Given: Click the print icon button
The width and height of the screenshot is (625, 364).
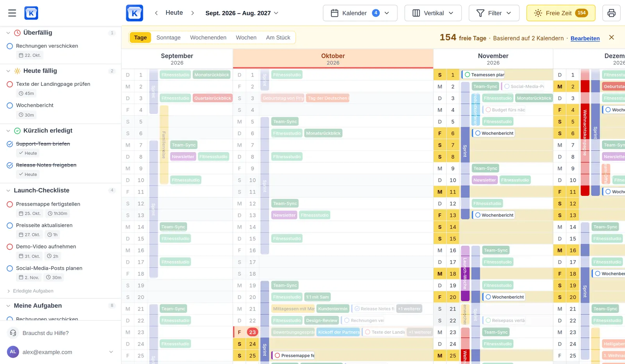Looking at the screenshot, I should click(x=611, y=13).
